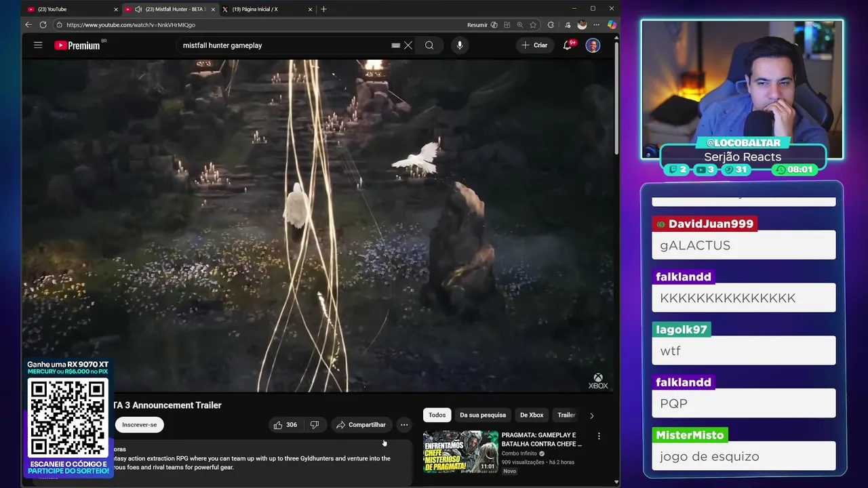Click the Serjão Reacts title overlay
Image resolution: width=868 pixels, height=488 pixels.
point(743,157)
